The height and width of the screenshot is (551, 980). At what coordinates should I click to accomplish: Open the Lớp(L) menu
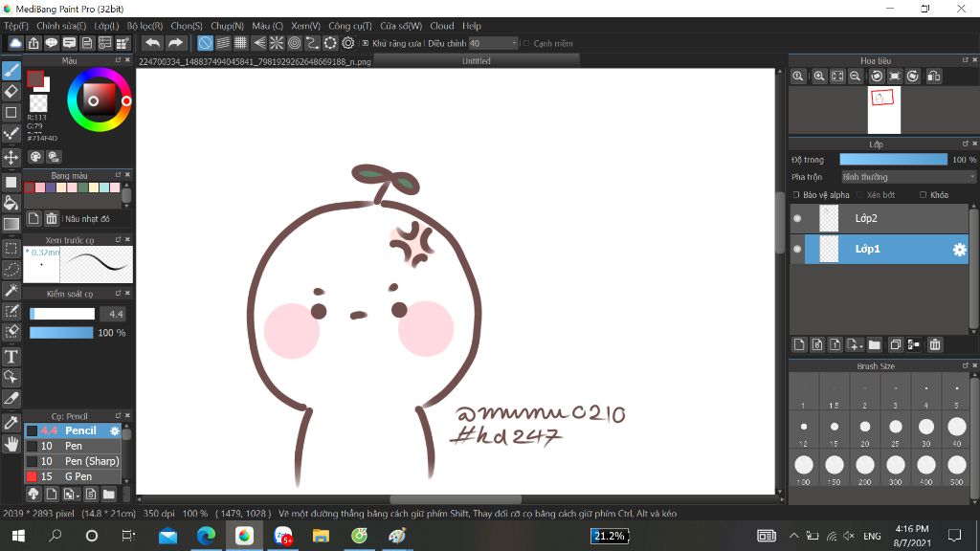pyautogui.click(x=106, y=26)
